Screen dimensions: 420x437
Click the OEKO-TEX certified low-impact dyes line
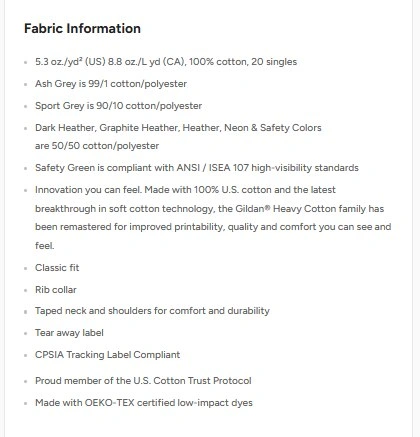pos(144,403)
